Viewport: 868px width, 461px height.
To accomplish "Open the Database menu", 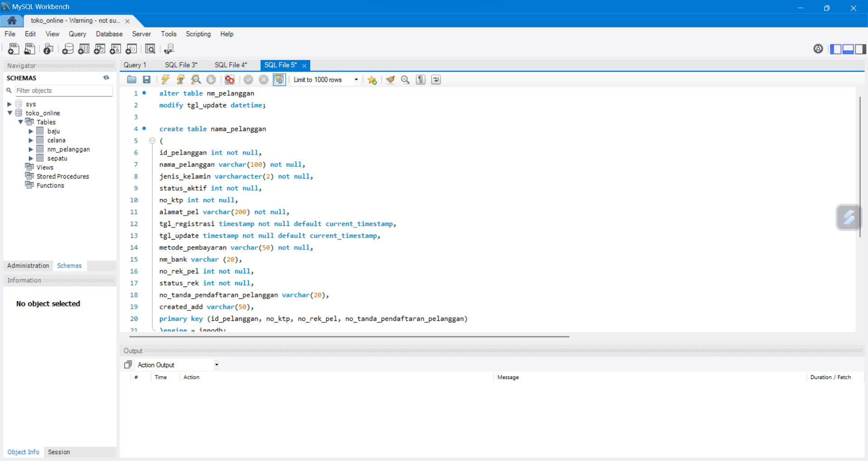I will pyautogui.click(x=109, y=34).
